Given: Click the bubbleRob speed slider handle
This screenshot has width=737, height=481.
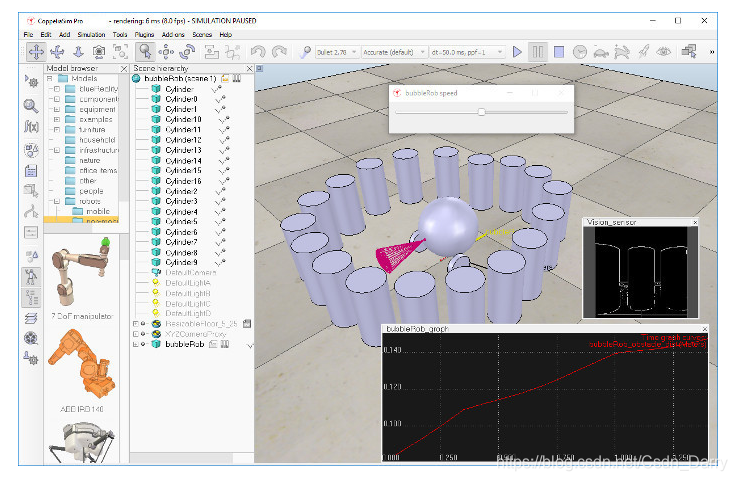Looking at the screenshot, I should tap(481, 113).
